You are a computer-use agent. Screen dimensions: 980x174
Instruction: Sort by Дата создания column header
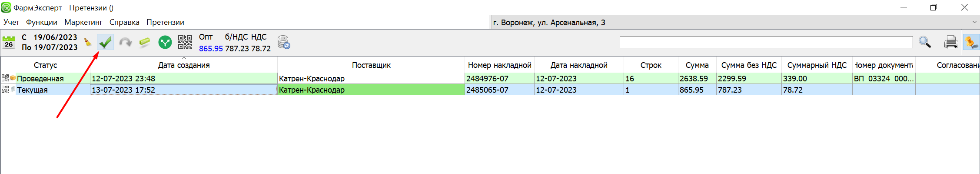pyautogui.click(x=183, y=65)
